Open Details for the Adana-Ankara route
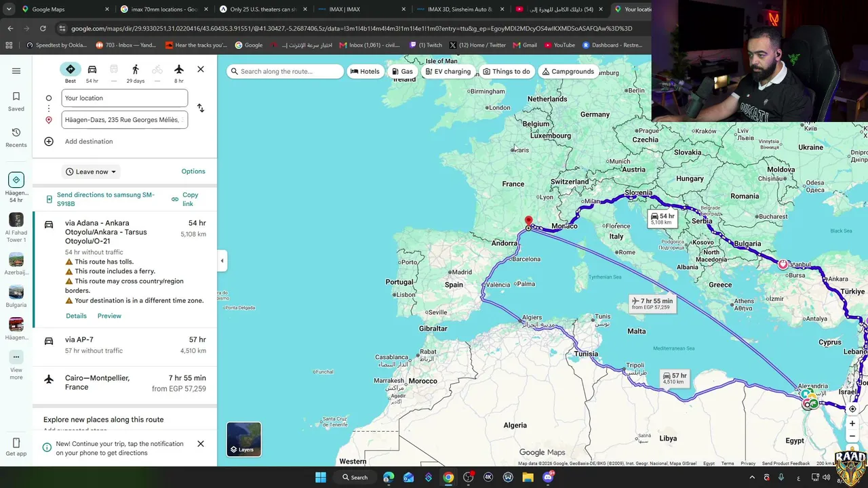Image resolution: width=868 pixels, height=488 pixels. [76, 316]
